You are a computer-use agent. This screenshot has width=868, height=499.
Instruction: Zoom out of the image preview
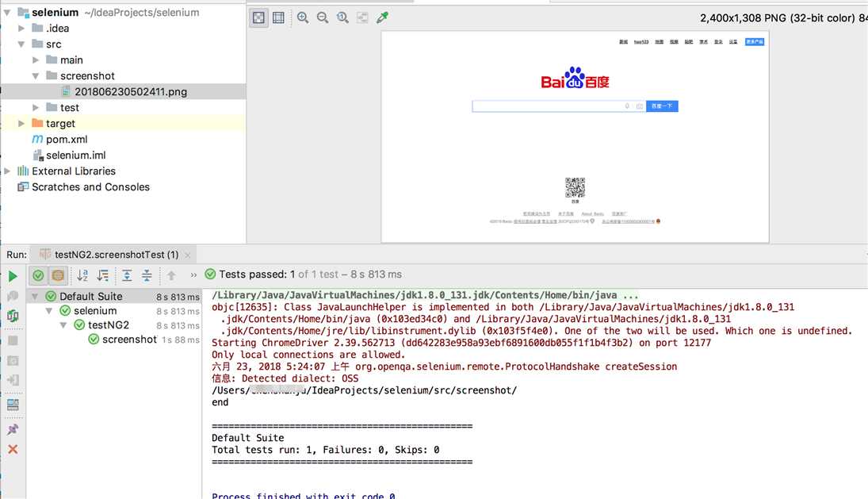coord(323,17)
